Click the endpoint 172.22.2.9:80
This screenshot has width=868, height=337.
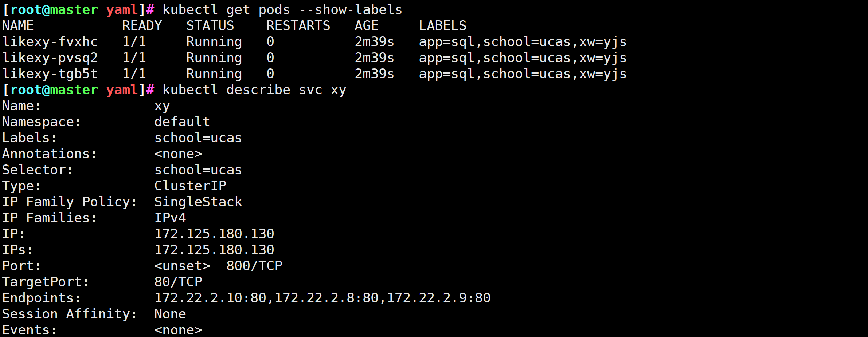tap(439, 298)
